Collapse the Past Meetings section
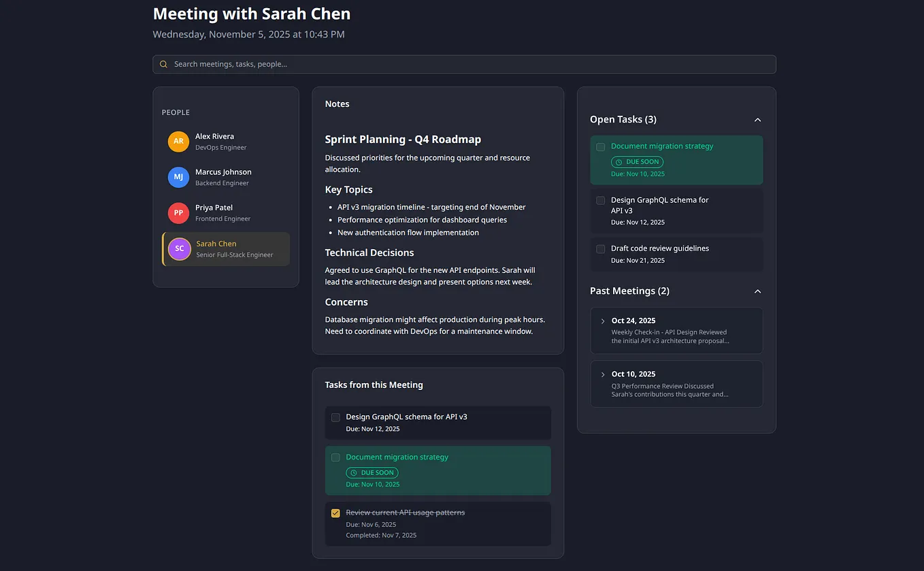924x571 pixels. pyautogui.click(x=758, y=291)
